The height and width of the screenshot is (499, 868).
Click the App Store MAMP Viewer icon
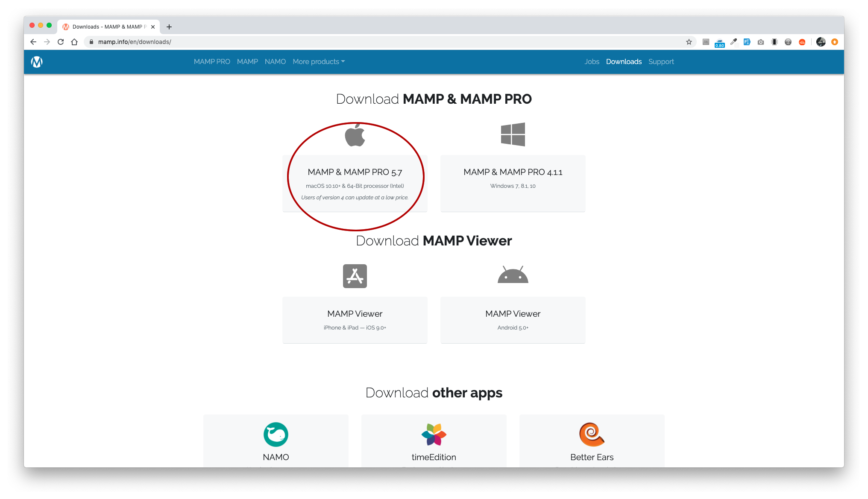tap(354, 276)
